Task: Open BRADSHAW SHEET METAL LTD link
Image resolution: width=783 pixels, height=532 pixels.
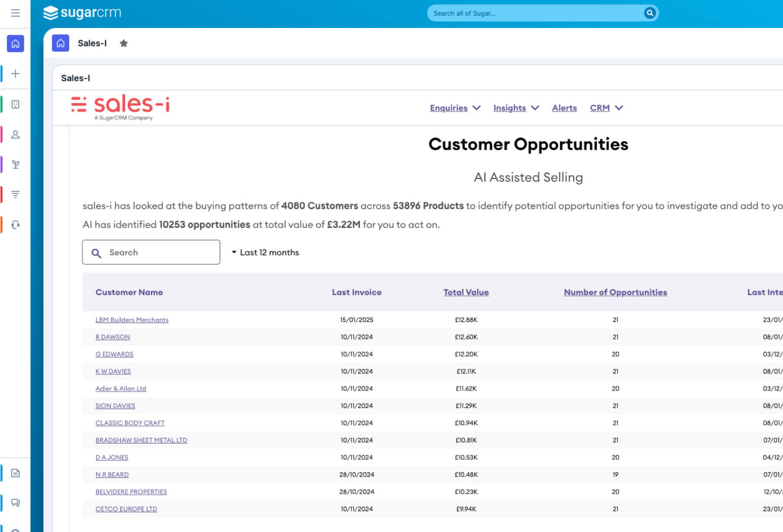Action: (x=141, y=440)
